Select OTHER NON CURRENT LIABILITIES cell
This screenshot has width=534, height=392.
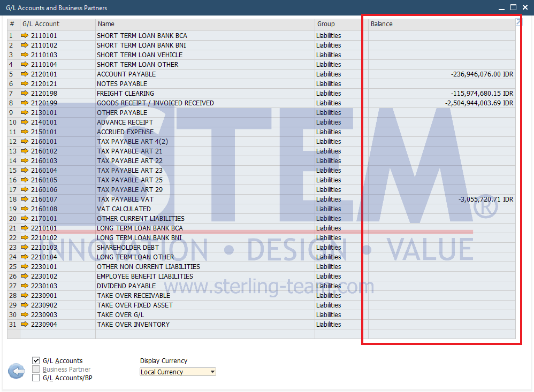pyautogui.click(x=205, y=266)
